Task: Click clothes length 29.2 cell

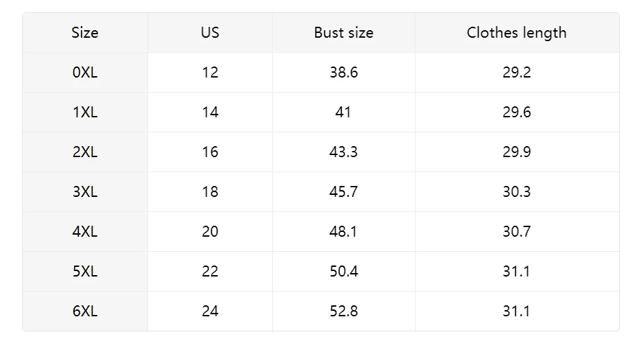Action: 517,72
